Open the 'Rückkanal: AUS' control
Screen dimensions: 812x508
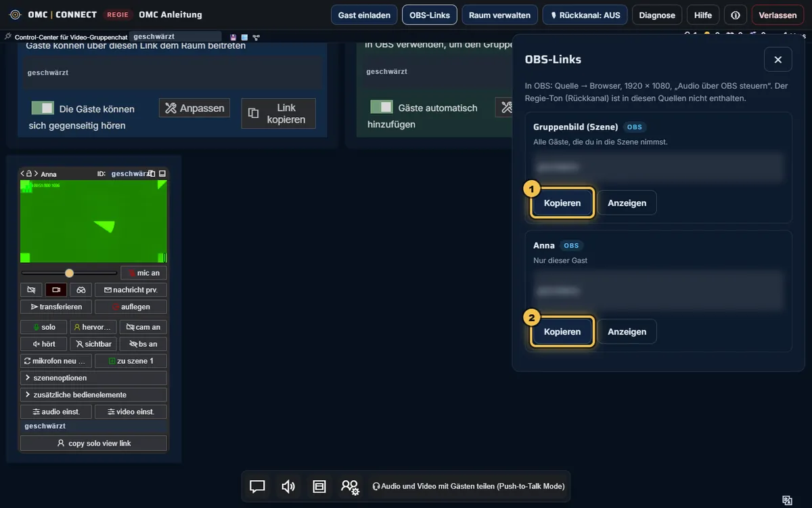[585, 15]
